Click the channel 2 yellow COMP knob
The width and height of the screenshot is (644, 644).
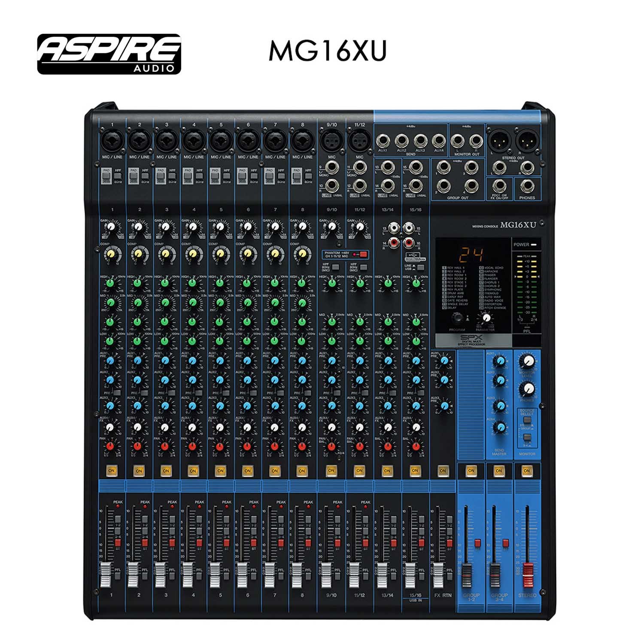coord(138,255)
